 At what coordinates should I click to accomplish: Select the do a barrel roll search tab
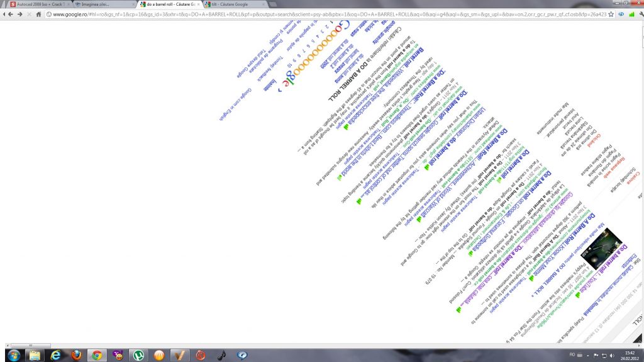click(x=169, y=4)
